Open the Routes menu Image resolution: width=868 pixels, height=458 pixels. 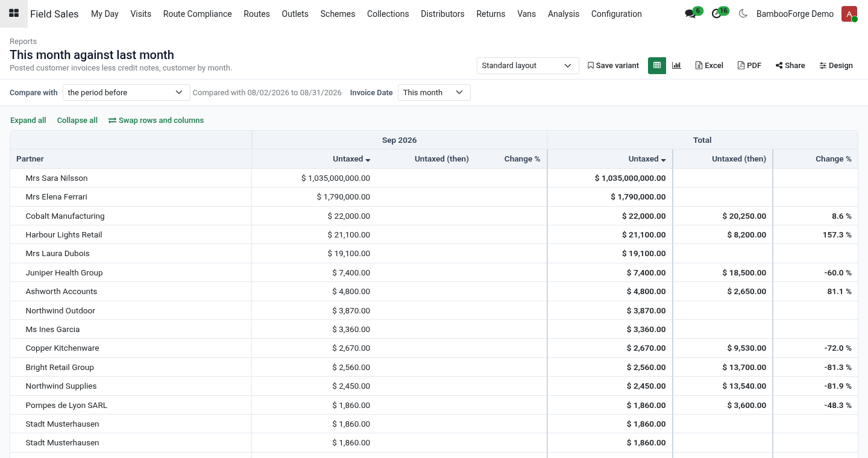(x=257, y=14)
